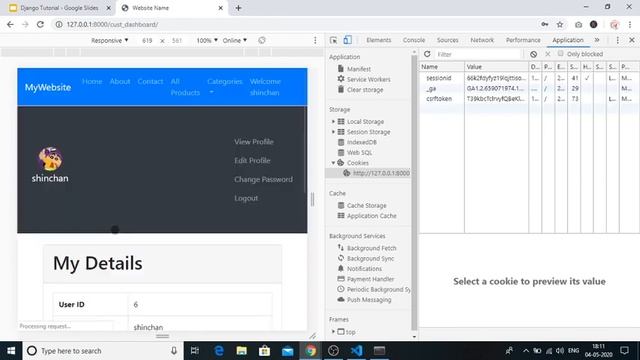This screenshot has height=360, width=640.
Task: Select http://127.0.0.1:8000 cookies entry
Action: tap(368, 173)
